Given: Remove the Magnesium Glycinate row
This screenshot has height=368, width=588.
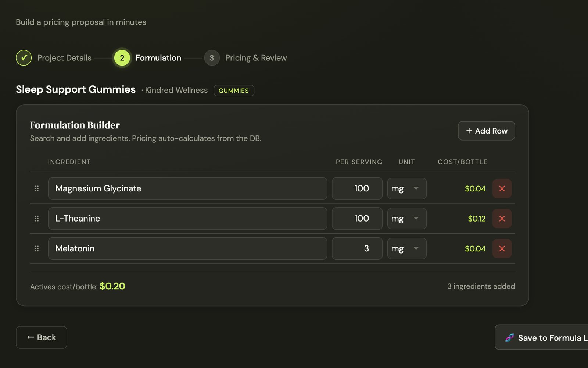Looking at the screenshot, I should (502, 188).
